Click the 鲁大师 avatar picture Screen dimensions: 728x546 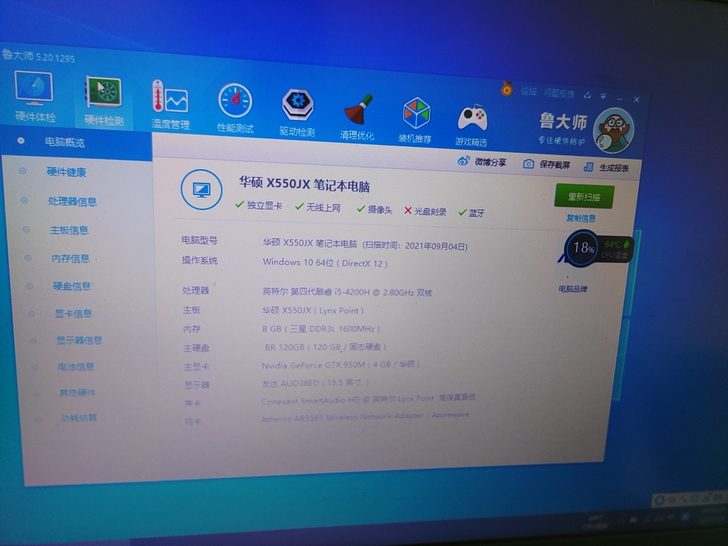[614, 130]
